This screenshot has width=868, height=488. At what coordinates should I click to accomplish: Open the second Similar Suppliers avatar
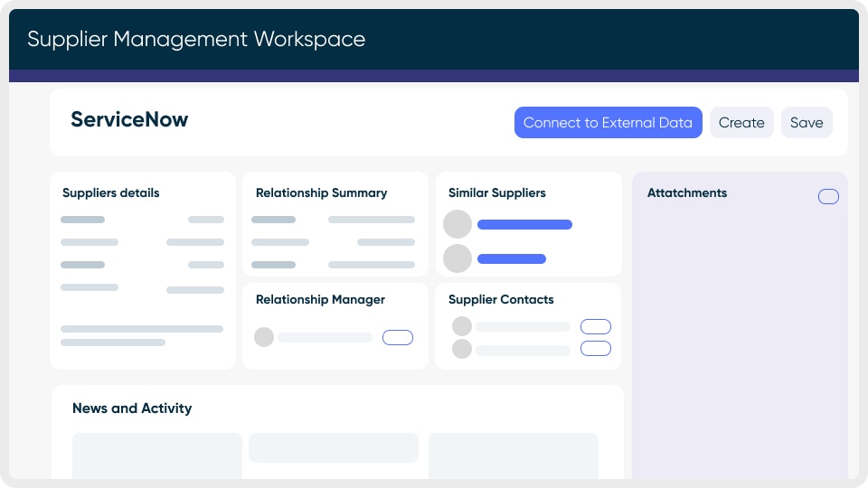[458, 258]
